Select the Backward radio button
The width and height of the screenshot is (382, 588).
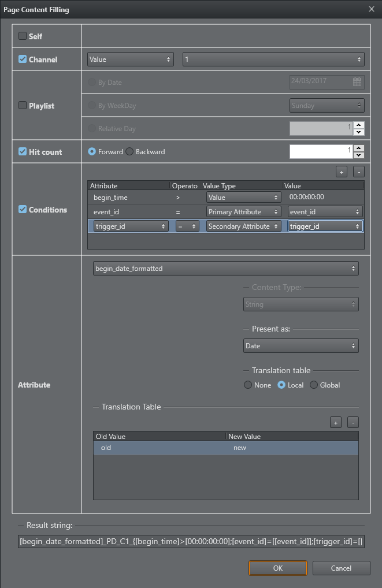tap(129, 151)
